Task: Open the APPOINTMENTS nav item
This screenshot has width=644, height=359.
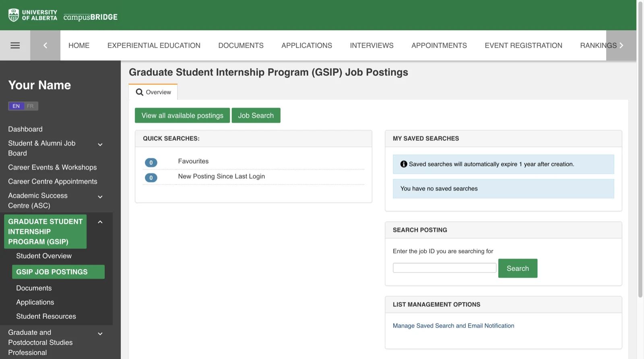Action: pos(439,46)
